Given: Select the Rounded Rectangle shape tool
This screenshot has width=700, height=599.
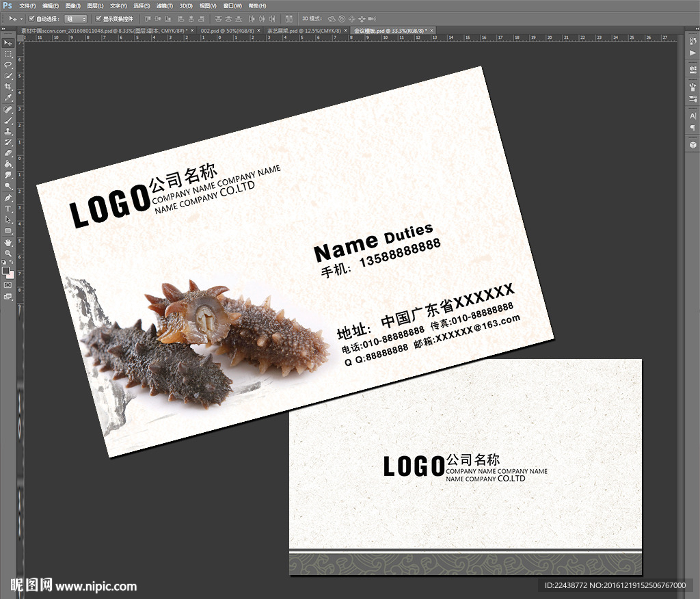Looking at the screenshot, I should coord(8,231).
